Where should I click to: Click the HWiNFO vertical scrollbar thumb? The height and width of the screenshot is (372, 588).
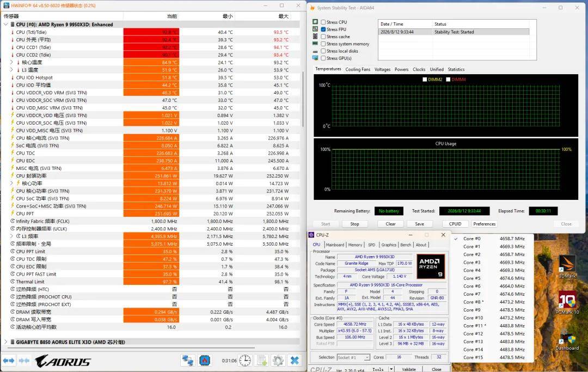[303, 99]
